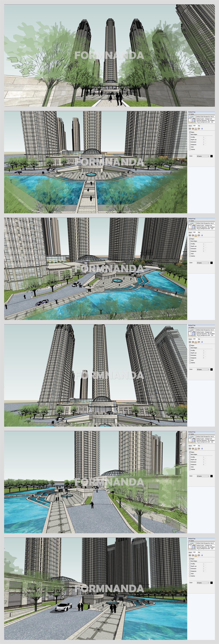Collapse Styles panel in central-walkway pool view tray

click(189, 114)
